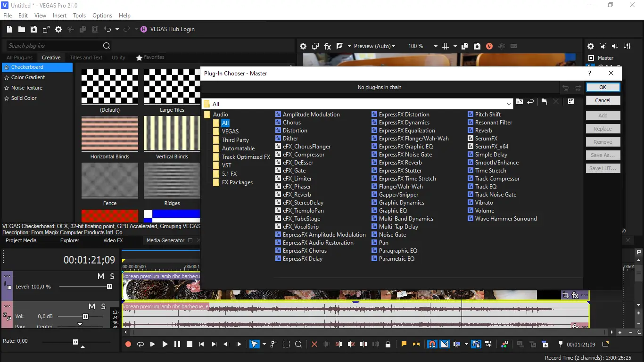Expand the split screen view dropdown arrow

[x=349, y=46]
